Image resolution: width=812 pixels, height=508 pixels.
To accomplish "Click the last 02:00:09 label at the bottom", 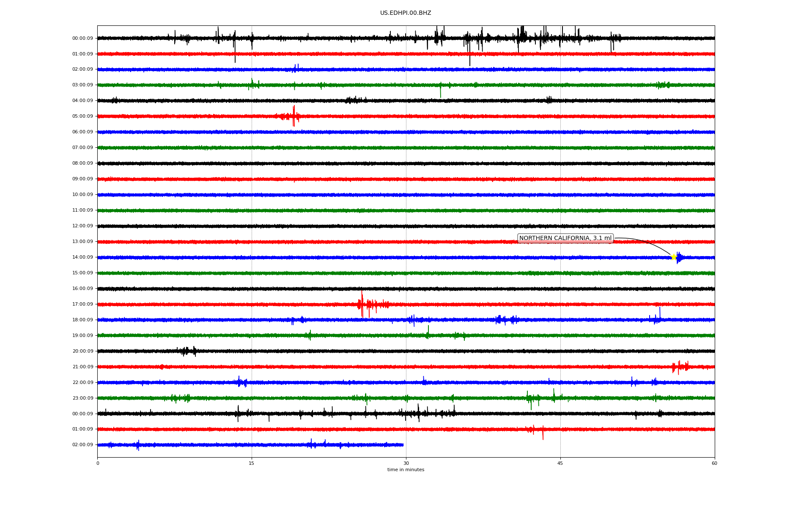I will pyautogui.click(x=82, y=445).
